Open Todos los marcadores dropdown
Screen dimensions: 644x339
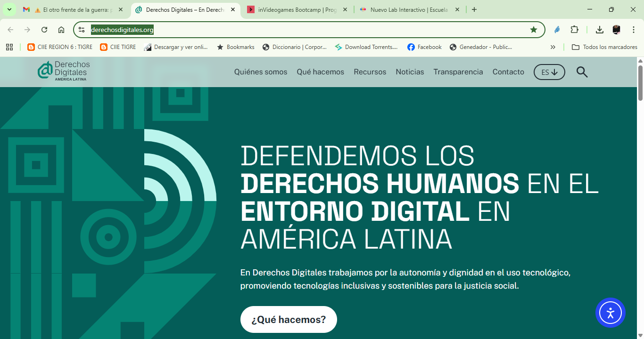pos(605,47)
